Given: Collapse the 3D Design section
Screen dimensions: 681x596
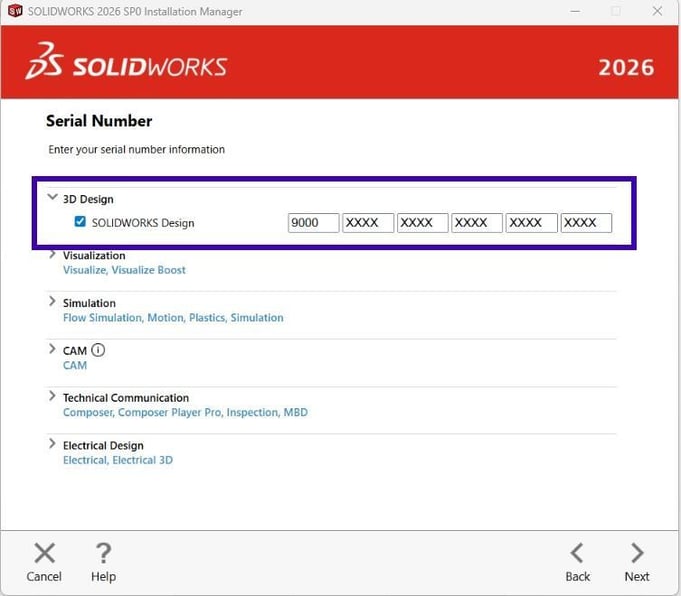Looking at the screenshot, I should 53,197.
